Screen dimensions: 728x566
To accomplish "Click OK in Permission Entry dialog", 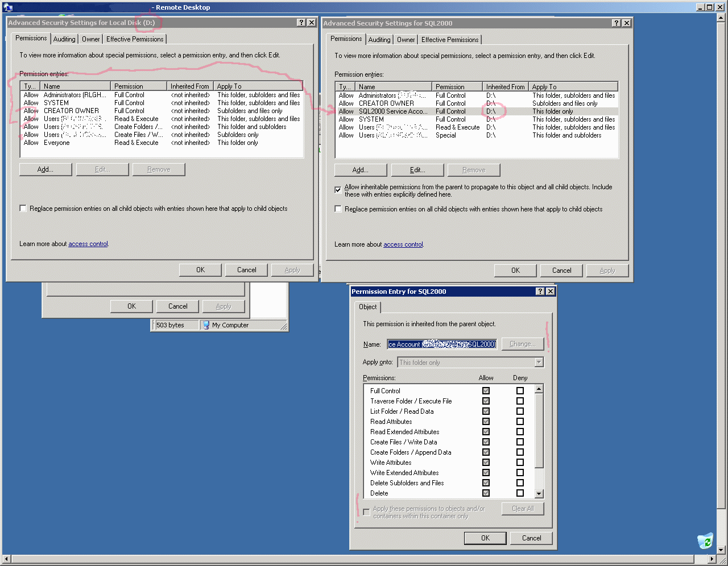I will point(485,538).
